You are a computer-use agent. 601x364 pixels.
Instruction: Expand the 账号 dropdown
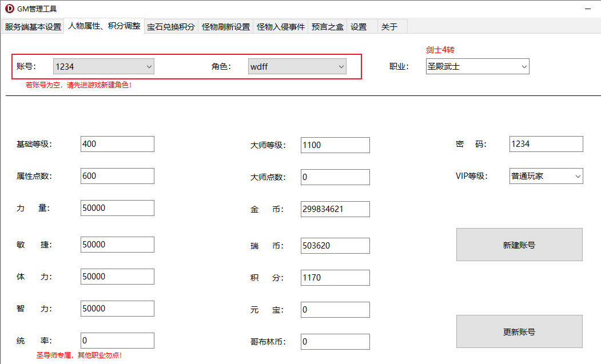coord(104,66)
